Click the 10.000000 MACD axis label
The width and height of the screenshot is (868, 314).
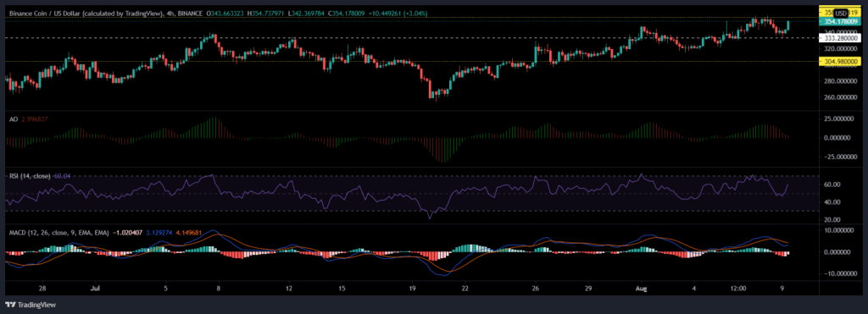click(840, 230)
